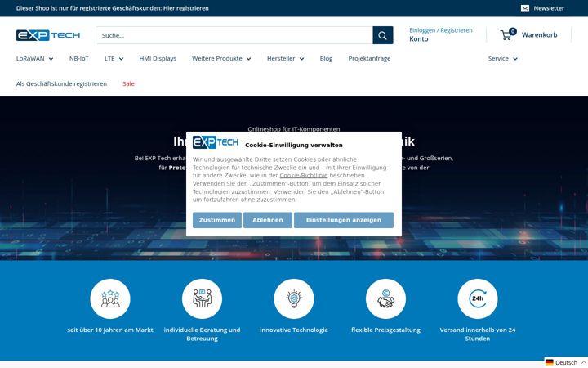Image resolution: width=588 pixels, height=368 pixels.
Task: Click the EXP Tech logo in header
Action: tap(48, 35)
